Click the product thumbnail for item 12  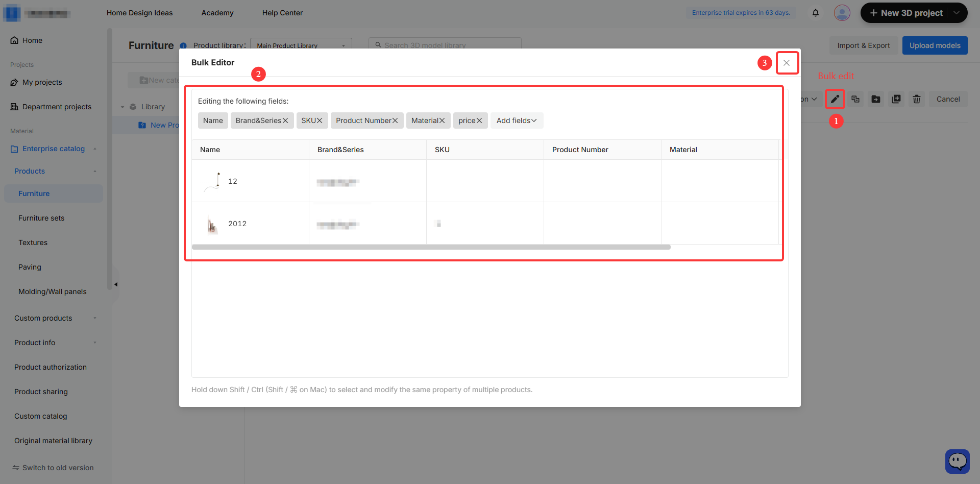pos(212,181)
